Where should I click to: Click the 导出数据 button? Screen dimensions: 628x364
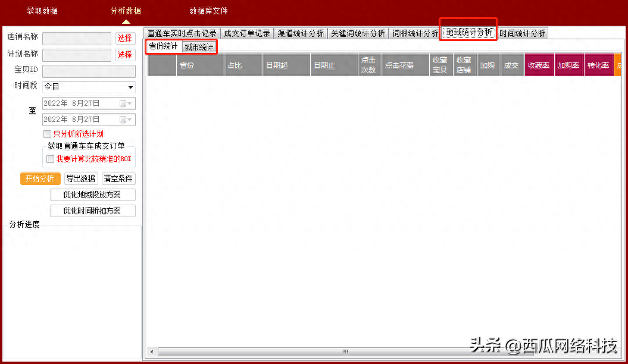point(81,178)
